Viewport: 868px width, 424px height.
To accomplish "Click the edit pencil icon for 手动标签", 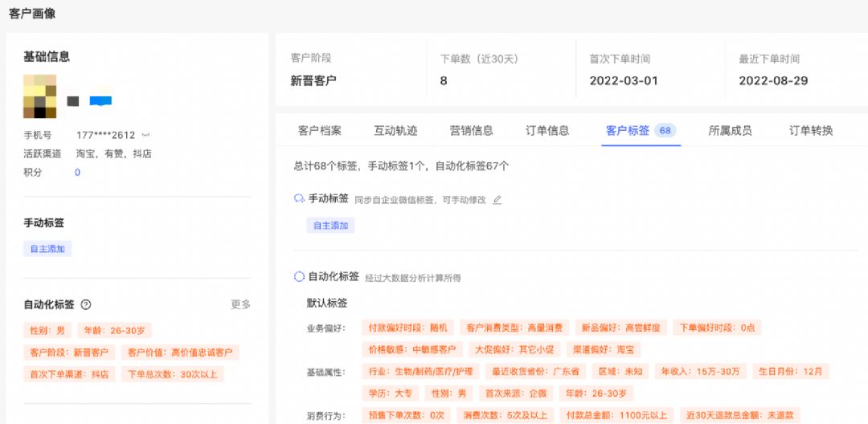I will (497, 200).
